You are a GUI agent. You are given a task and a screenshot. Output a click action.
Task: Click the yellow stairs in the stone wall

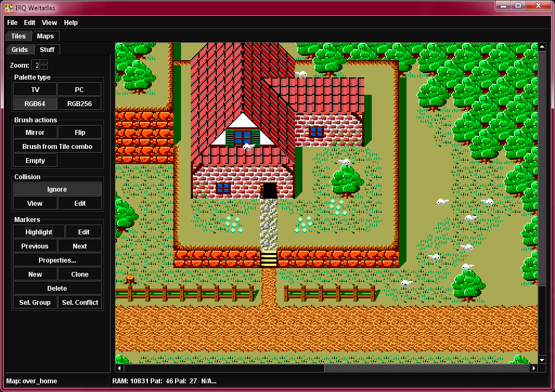click(x=269, y=259)
